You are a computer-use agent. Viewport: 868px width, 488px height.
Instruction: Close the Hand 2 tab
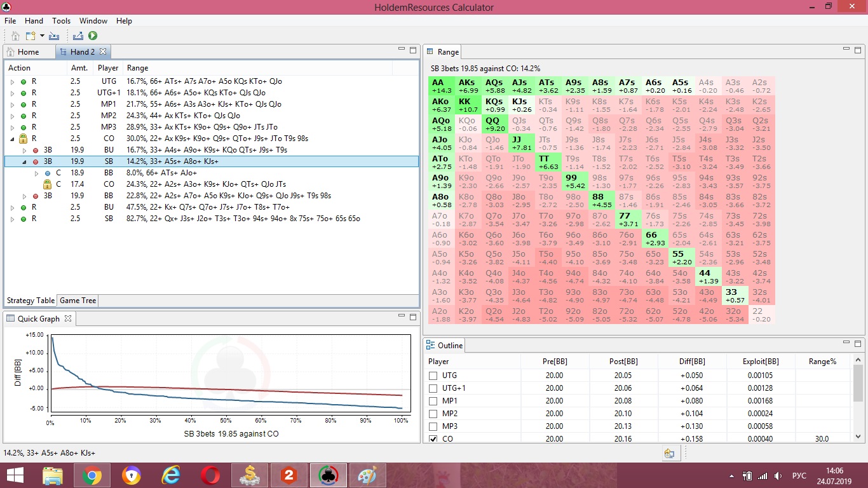[x=103, y=51]
